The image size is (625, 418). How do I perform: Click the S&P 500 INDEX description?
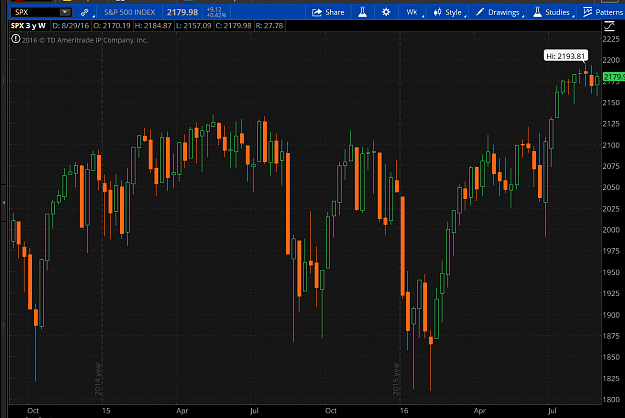pos(130,12)
